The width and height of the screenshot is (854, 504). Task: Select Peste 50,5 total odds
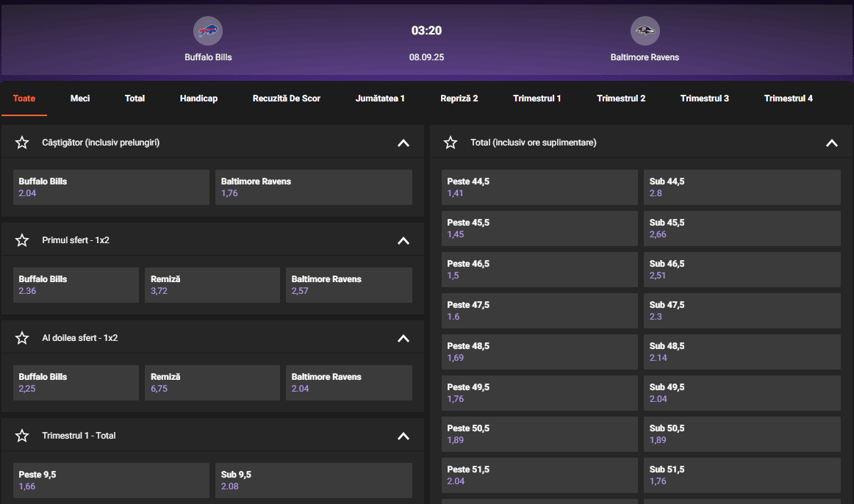tap(539, 433)
